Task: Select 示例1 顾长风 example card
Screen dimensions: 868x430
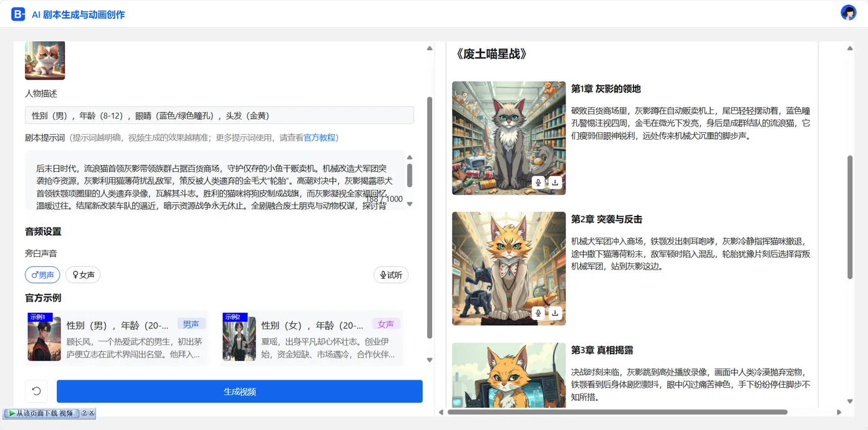Action: click(118, 338)
